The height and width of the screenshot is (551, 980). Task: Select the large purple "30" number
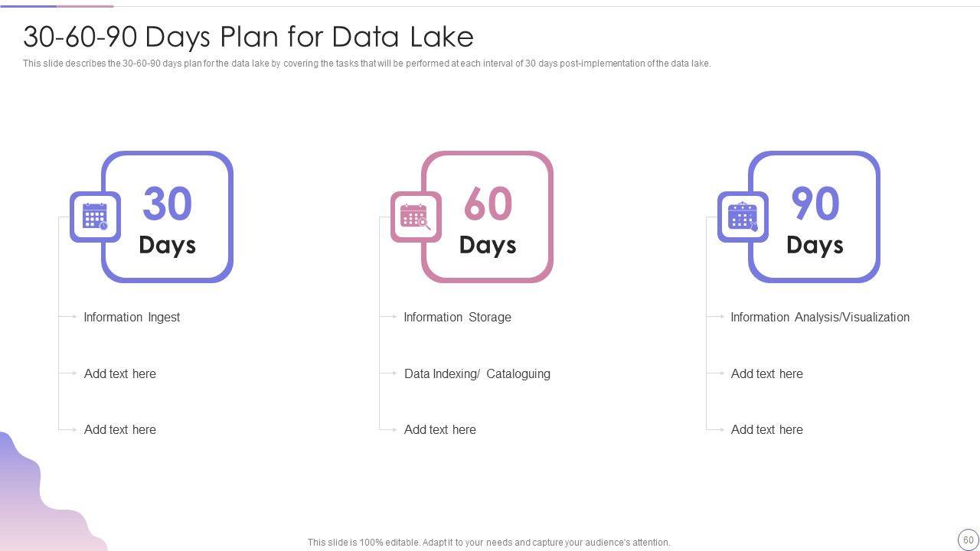click(x=167, y=204)
